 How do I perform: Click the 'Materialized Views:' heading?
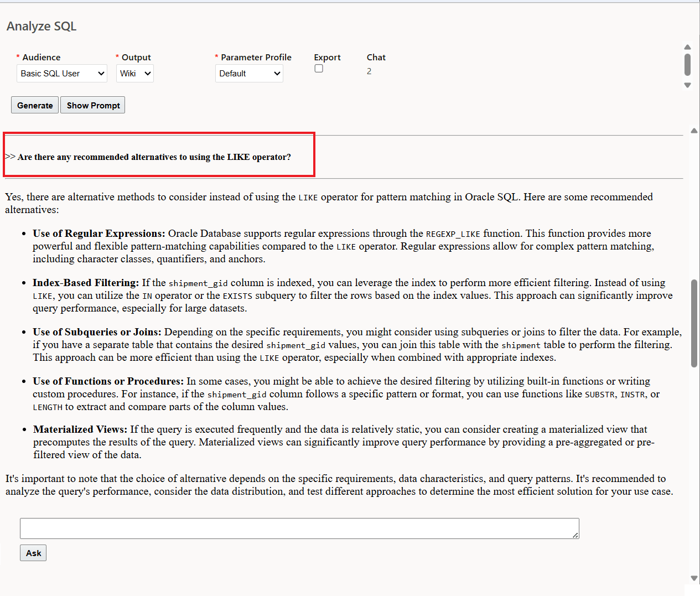(80, 429)
